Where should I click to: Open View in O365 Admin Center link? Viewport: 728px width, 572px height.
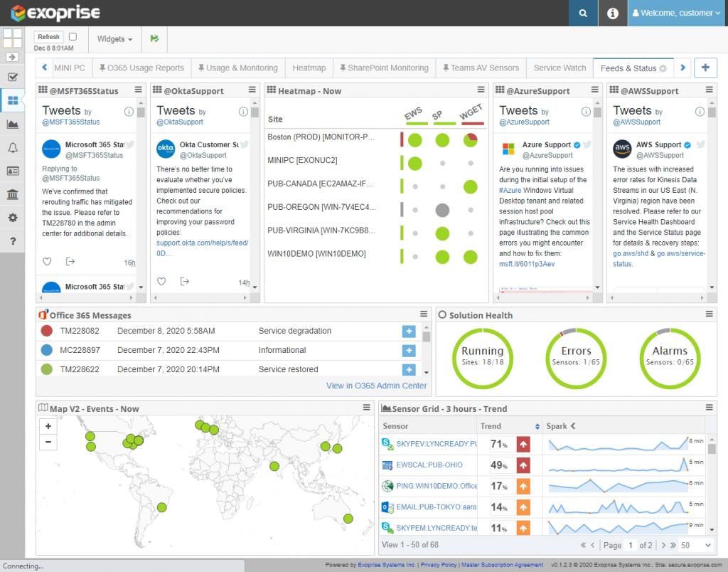[376, 386]
